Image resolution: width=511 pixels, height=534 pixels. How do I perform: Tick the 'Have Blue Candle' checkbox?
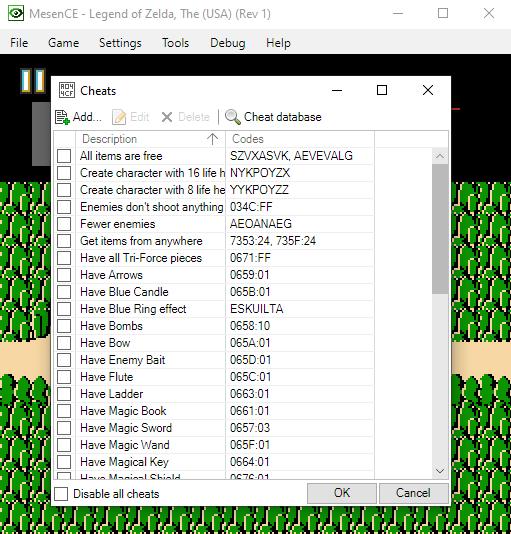(x=64, y=292)
